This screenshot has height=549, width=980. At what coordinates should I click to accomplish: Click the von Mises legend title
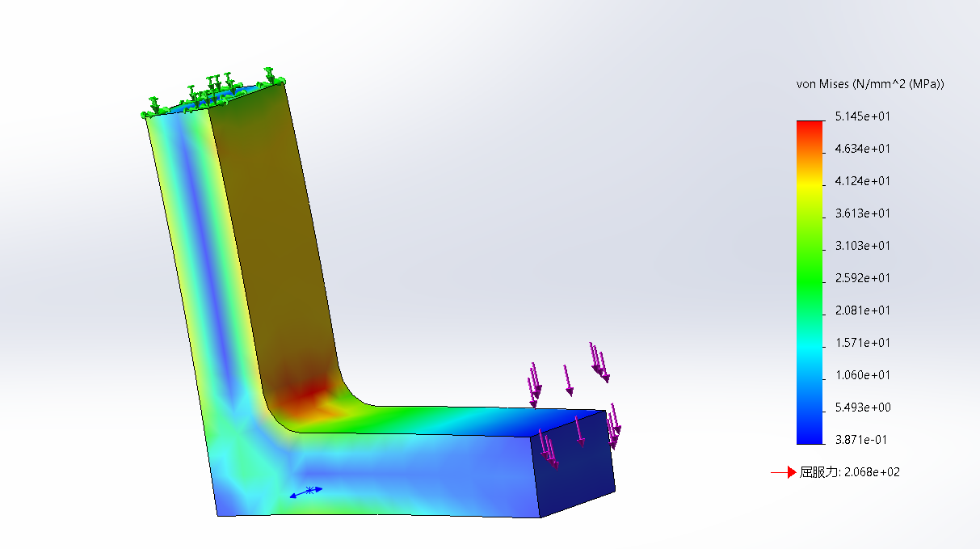click(x=870, y=84)
